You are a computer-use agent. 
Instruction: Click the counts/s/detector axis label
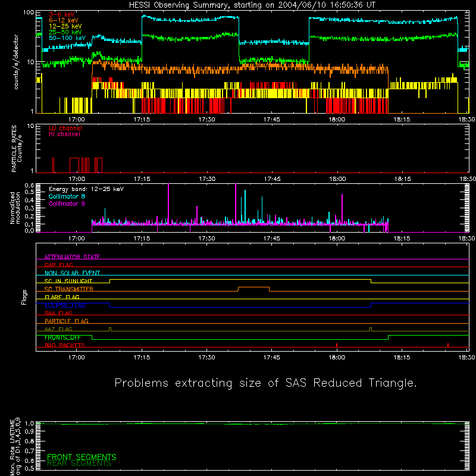click(16, 62)
